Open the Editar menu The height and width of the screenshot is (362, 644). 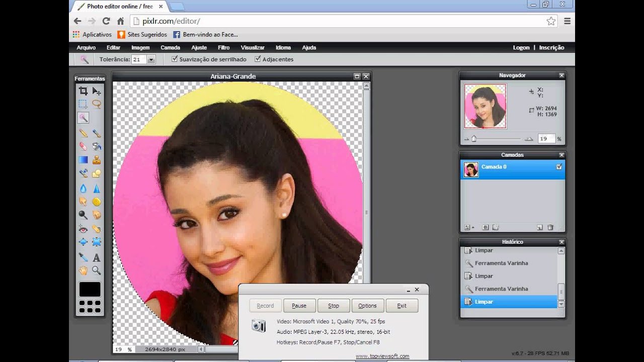point(114,47)
